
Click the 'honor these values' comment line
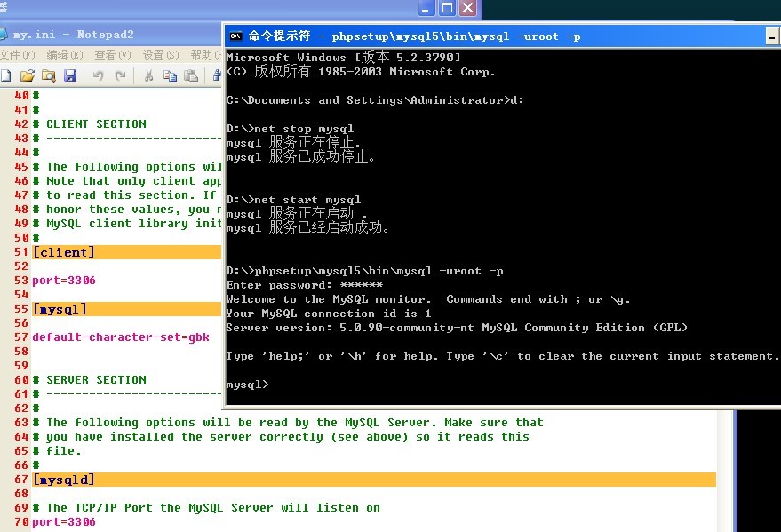126,210
